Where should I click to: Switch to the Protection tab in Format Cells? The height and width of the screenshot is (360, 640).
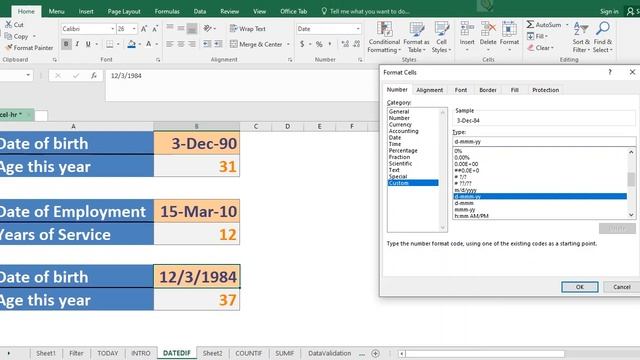[545, 90]
